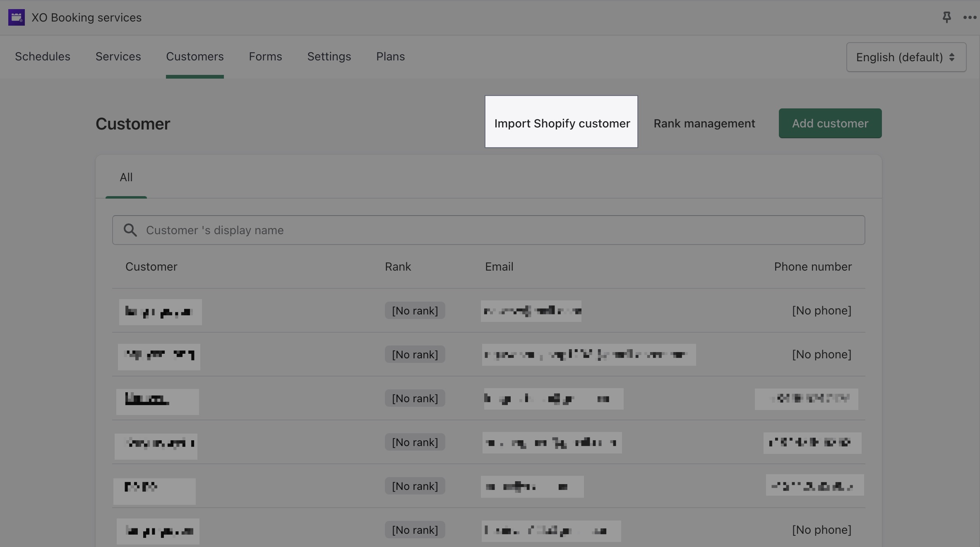Click the search magnifier icon
The height and width of the screenshot is (547, 980).
coord(130,230)
